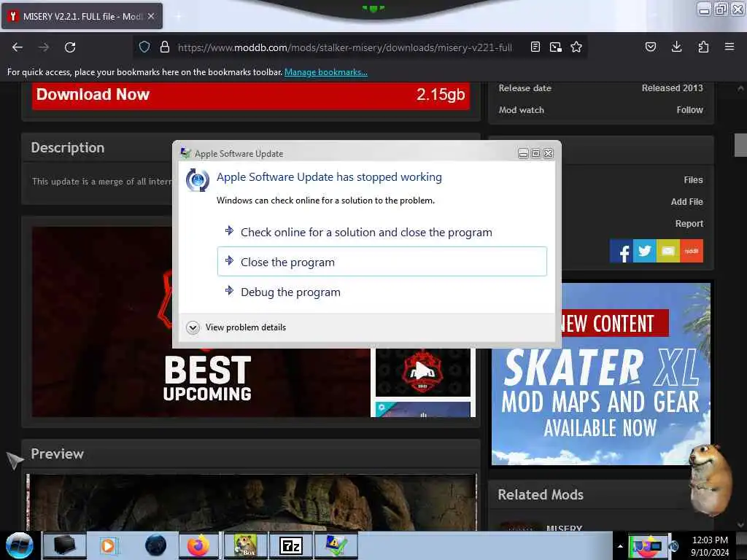Screen dimensions: 747x560
Task: Choose Close the program option
Action: coord(382,262)
